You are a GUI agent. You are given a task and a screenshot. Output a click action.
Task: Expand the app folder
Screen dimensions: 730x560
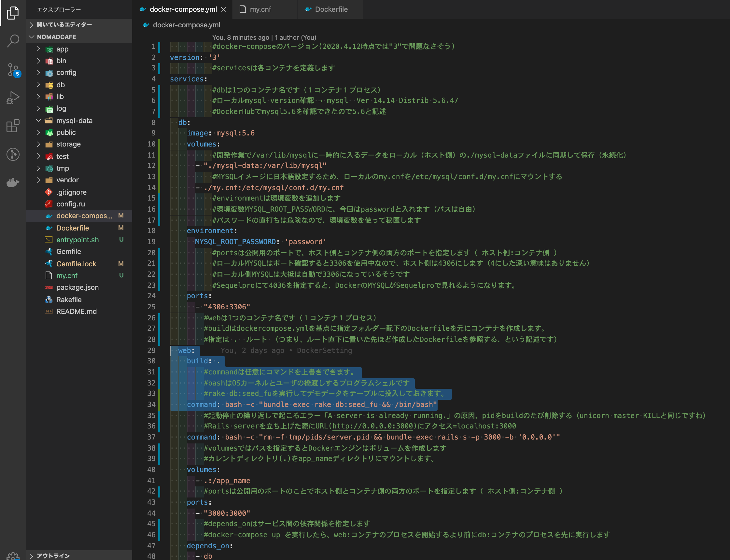pyautogui.click(x=62, y=49)
